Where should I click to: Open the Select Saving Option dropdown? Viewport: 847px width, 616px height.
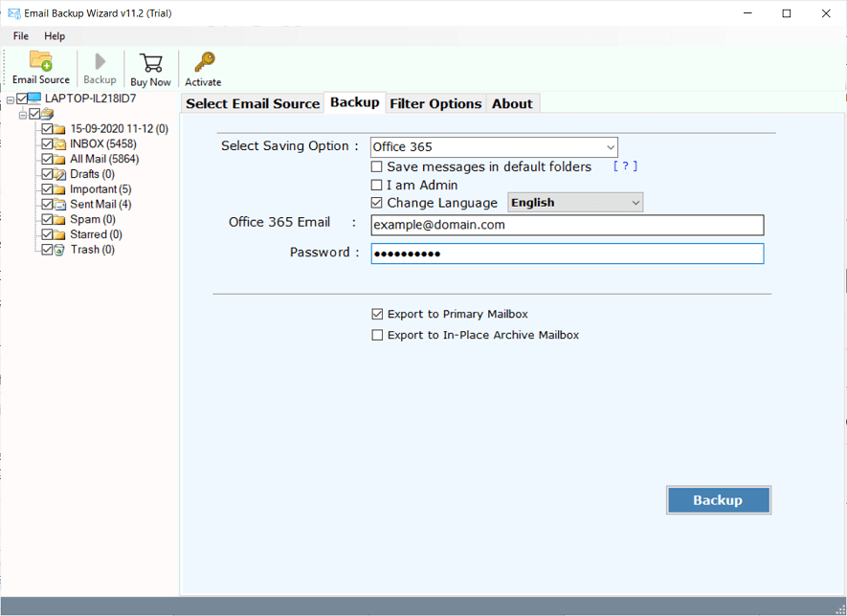(494, 147)
